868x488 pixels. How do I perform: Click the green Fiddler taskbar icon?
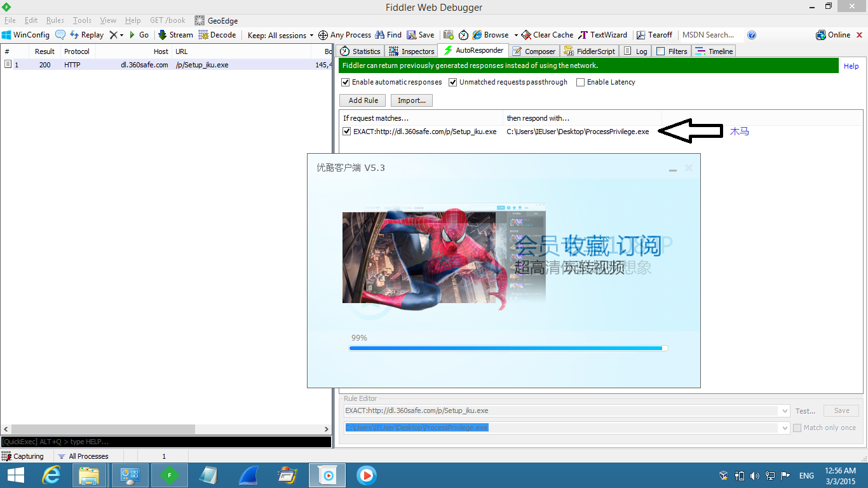(x=168, y=475)
